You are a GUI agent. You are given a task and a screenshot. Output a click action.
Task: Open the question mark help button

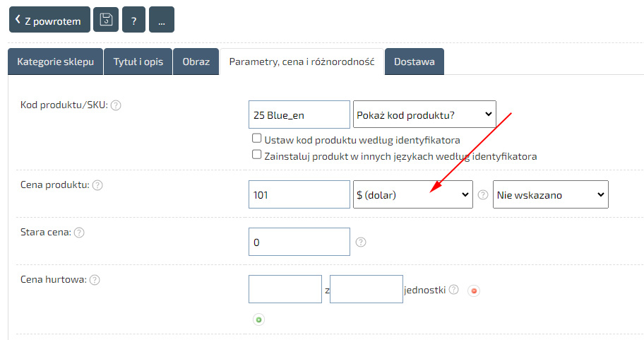pos(133,20)
